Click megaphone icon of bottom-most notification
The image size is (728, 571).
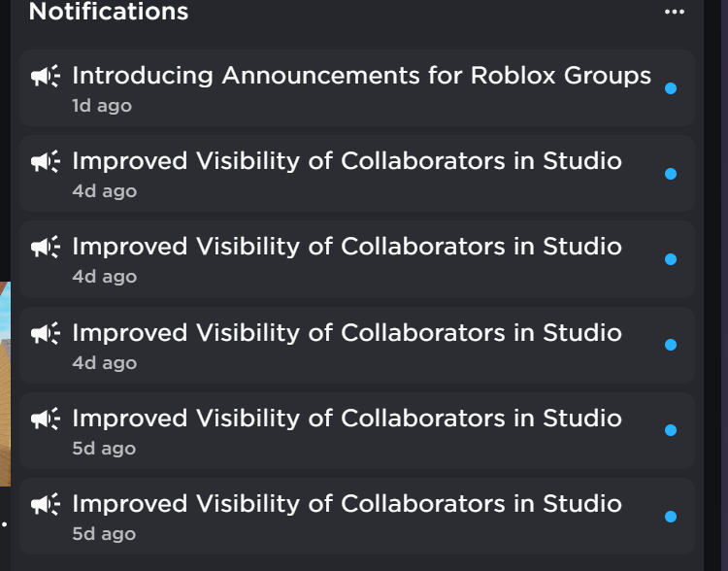click(x=46, y=504)
